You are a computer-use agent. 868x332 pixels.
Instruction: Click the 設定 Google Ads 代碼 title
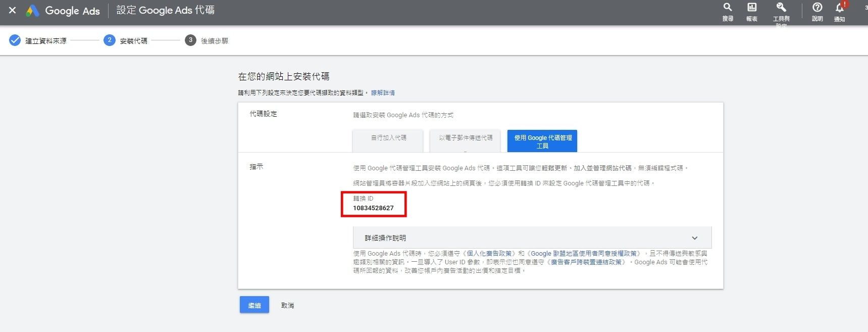coord(165,10)
